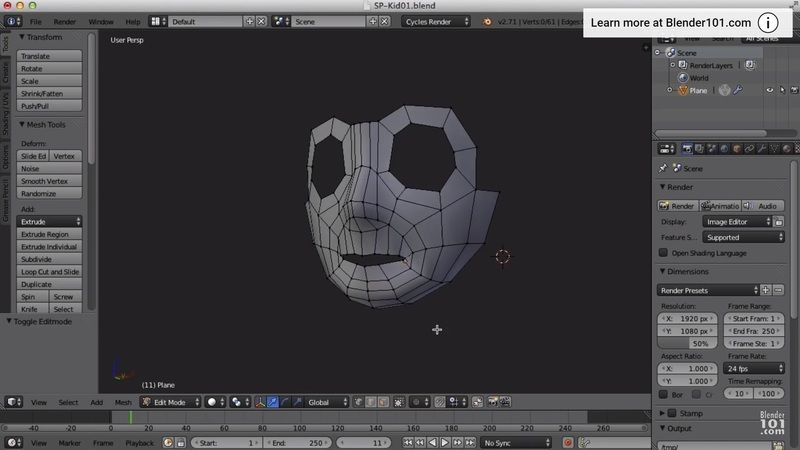Click the play animation button
Viewport: 800px width, 450px height.
445,443
